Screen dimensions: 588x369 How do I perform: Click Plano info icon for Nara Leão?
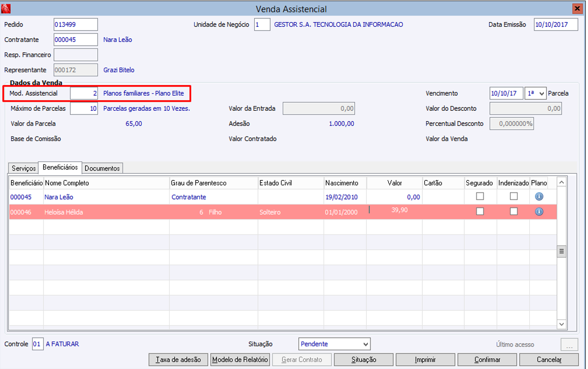coord(539,197)
